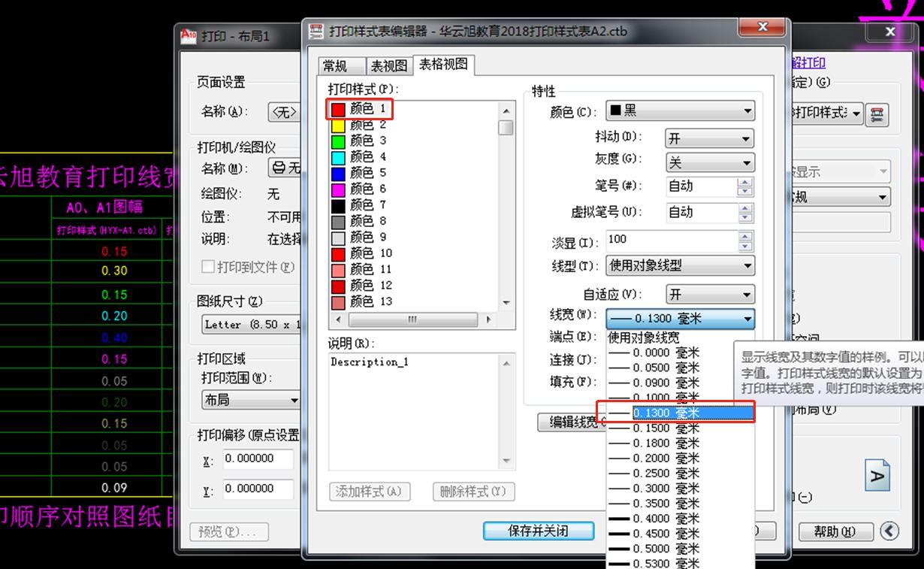Open the plot style manager printer icon
This screenshot has width=924, height=569.
877,113
